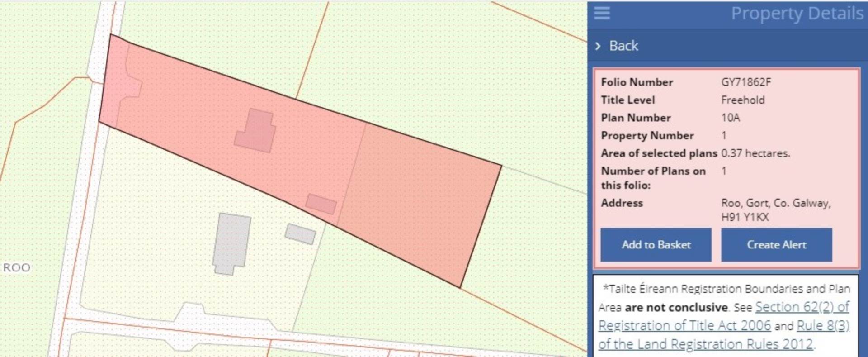The width and height of the screenshot is (868, 357).
Task: Select the large grey building below the parcel
Action: (231, 243)
